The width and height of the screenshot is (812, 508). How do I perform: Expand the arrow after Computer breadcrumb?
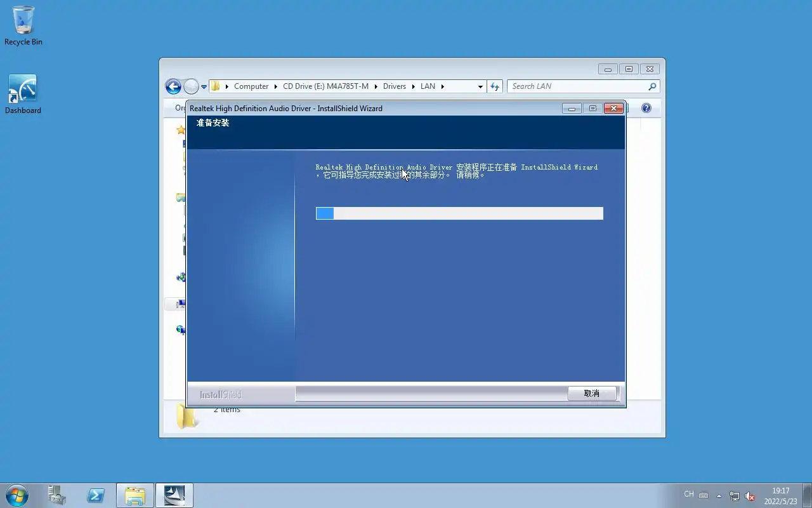click(276, 86)
